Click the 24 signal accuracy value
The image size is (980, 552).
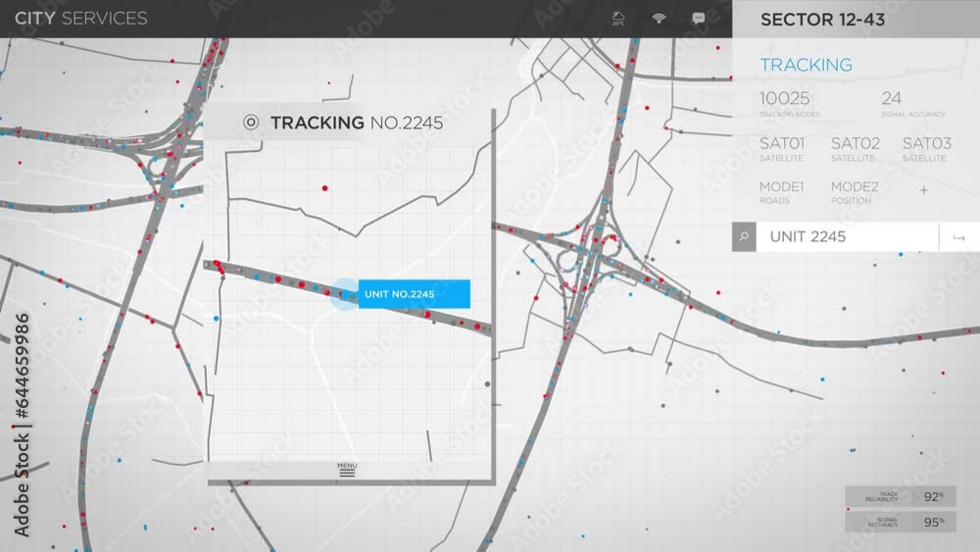click(891, 98)
